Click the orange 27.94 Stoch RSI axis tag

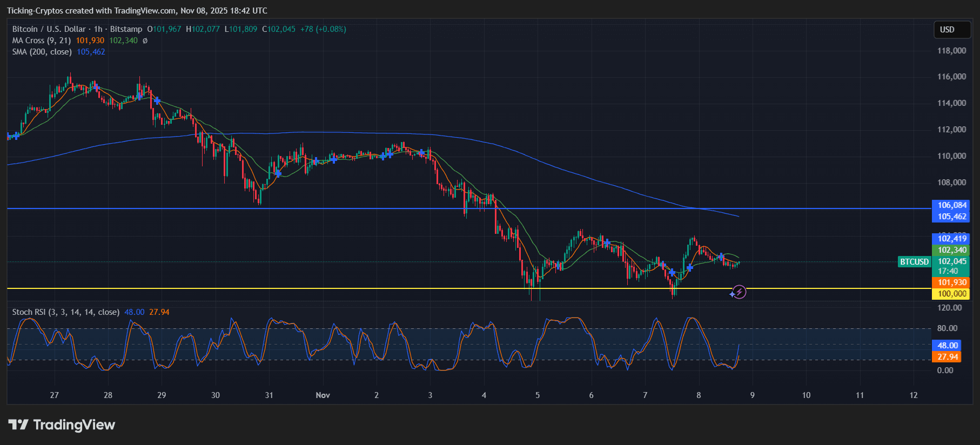947,357
